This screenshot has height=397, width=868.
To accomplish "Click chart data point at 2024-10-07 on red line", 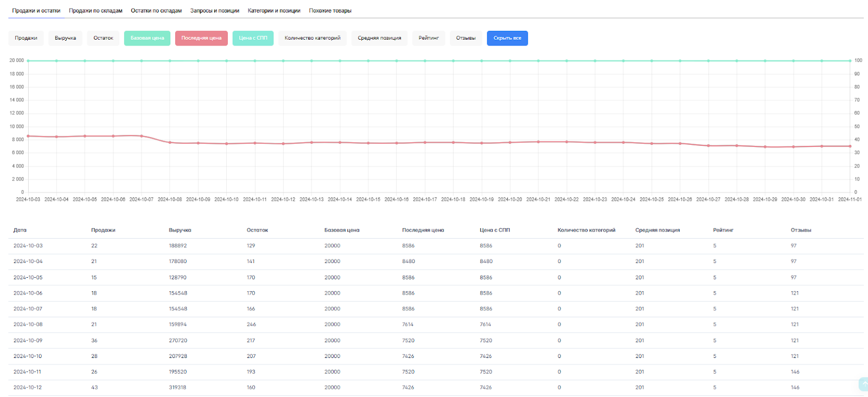I will click(x=142, y=136).
